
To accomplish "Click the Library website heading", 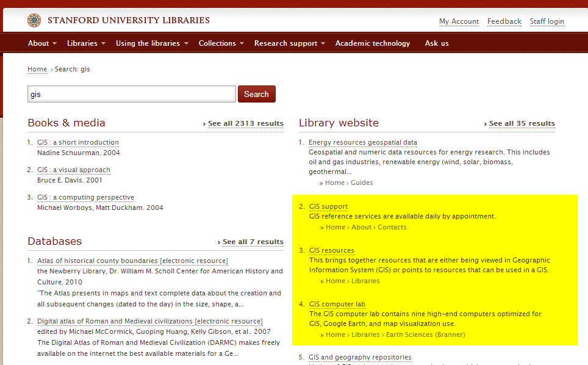I will point(339,123).
